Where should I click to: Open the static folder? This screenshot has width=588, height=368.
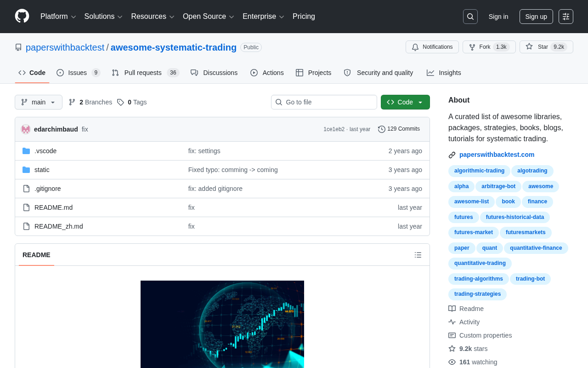point(42,170)
